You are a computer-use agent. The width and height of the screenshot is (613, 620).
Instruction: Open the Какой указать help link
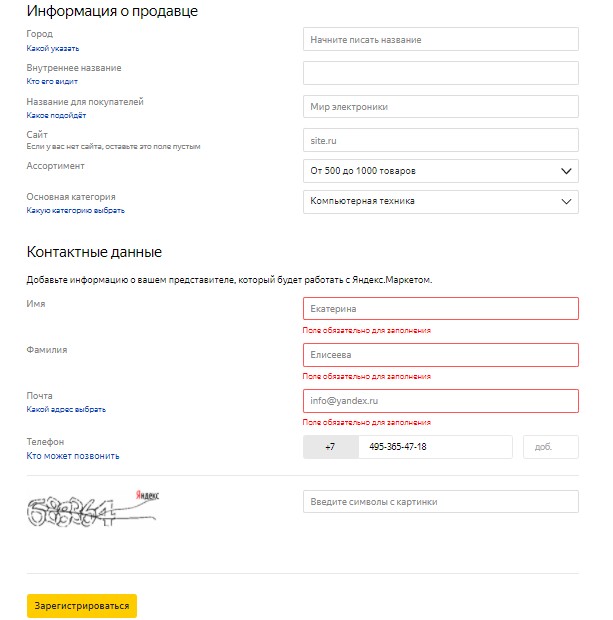pos(53,49)
